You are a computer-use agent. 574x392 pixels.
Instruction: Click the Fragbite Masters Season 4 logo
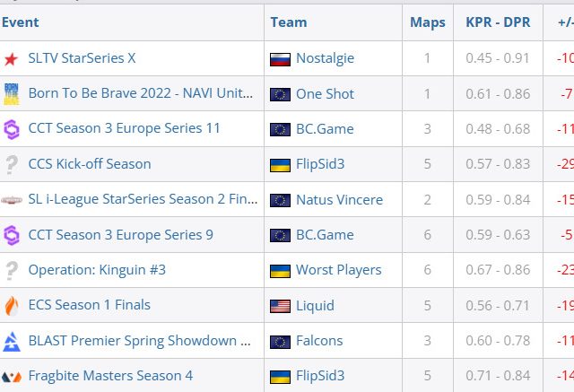coord(12,376)
